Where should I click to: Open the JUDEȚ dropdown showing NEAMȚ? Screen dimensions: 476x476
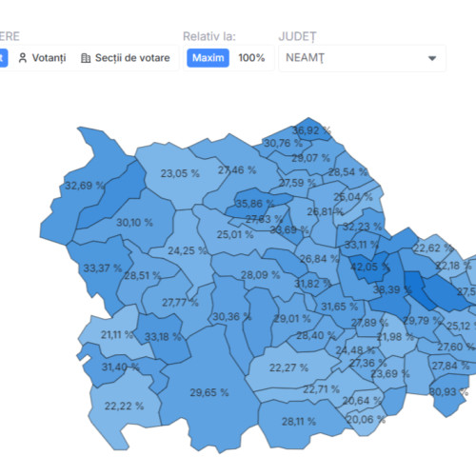tap(362, 58)
